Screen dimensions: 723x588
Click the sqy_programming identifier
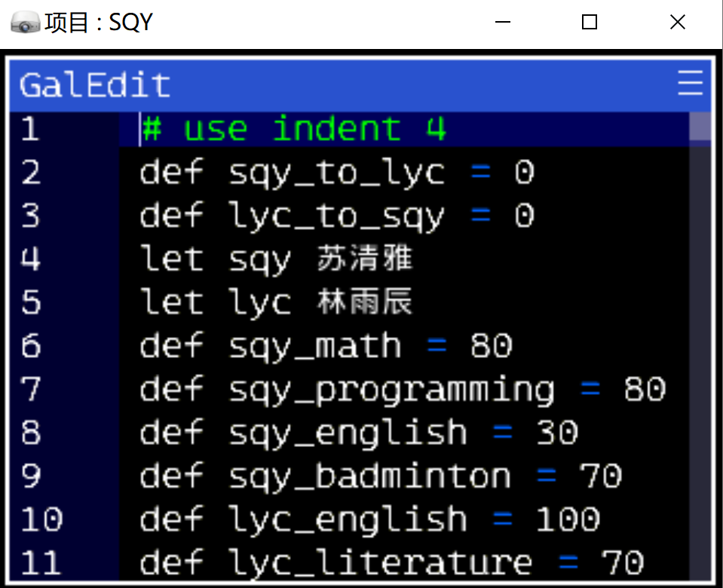(x=391, y=390)
